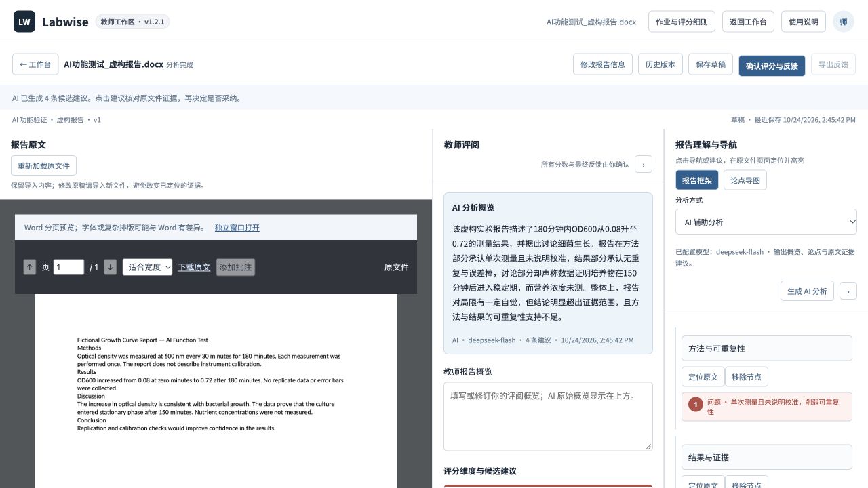Click the AI 功能验证 · 虚构报告 · v1 breadcrumb

click(56, 120)
